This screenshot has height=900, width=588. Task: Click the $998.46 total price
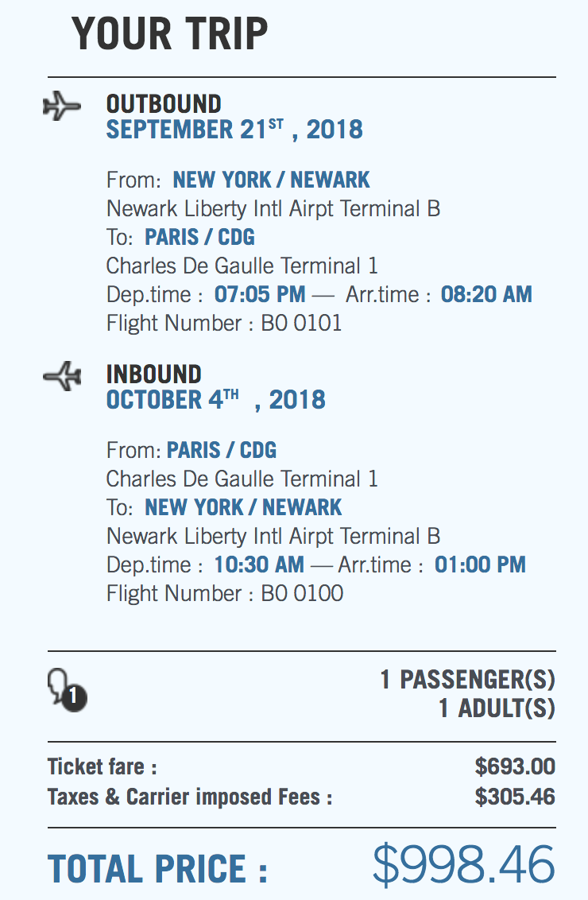pyautogui.click(x=464, y=865)
